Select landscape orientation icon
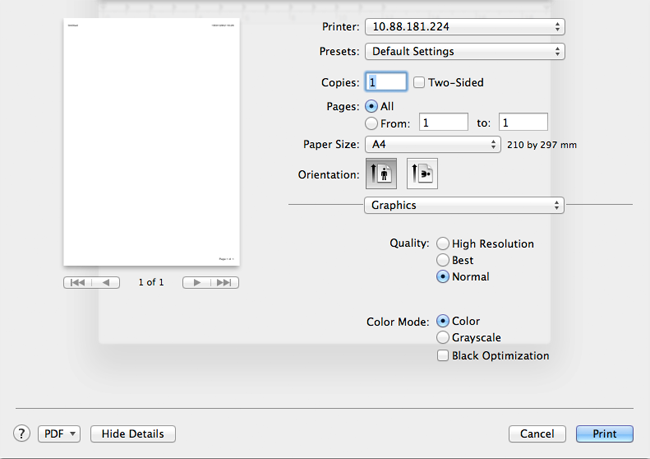Screen dimensions: 650x459 pyautogui.click(x=421, y=174)
